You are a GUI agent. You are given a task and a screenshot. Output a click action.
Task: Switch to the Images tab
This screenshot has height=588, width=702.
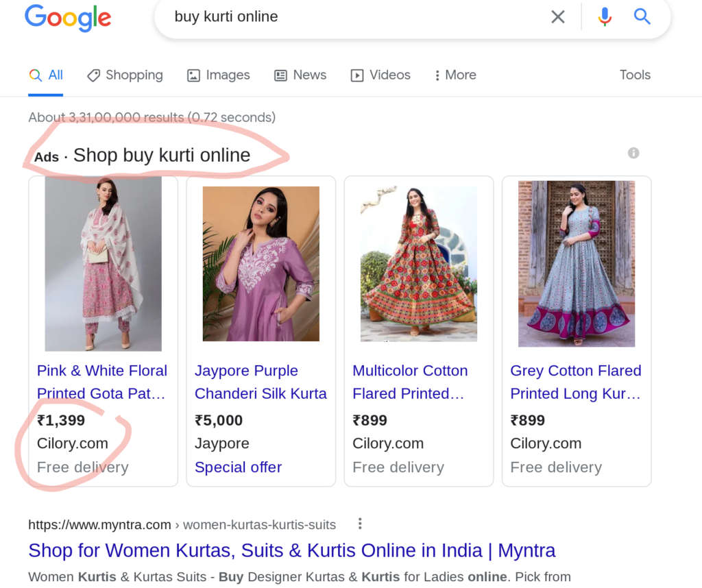point(219,75)
